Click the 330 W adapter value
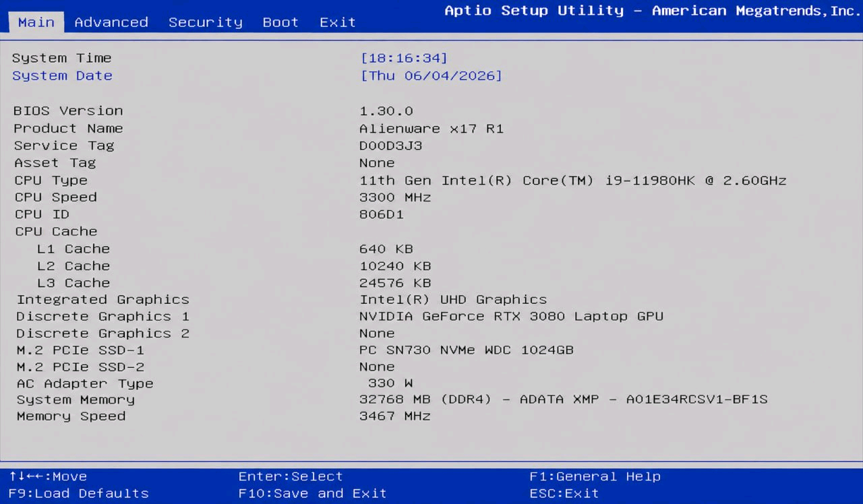This screenshot has width=863, height=504. coord(390,383)
